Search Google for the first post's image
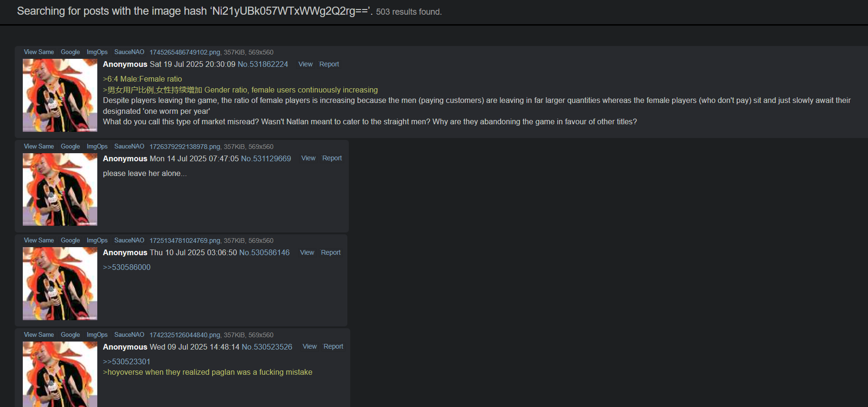Viewport: 868px width, 407px height. tap(70, 52)
